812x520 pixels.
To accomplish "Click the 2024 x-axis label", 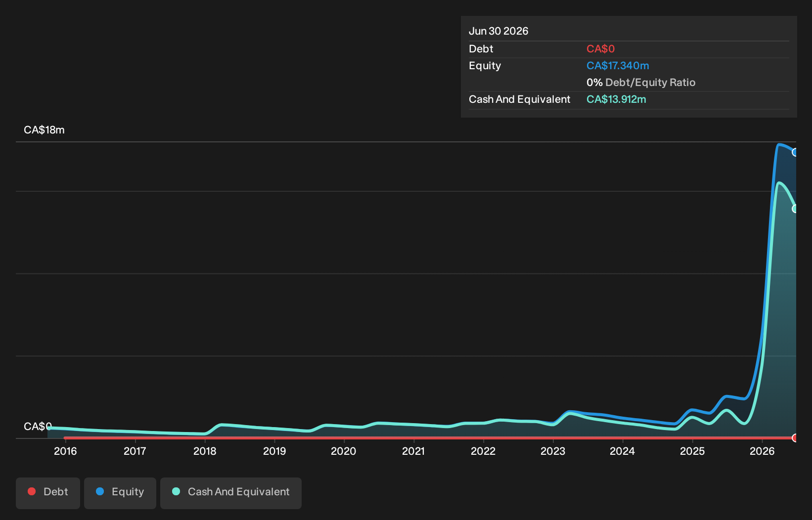I will pyautogui.click(x=622, y=451).
